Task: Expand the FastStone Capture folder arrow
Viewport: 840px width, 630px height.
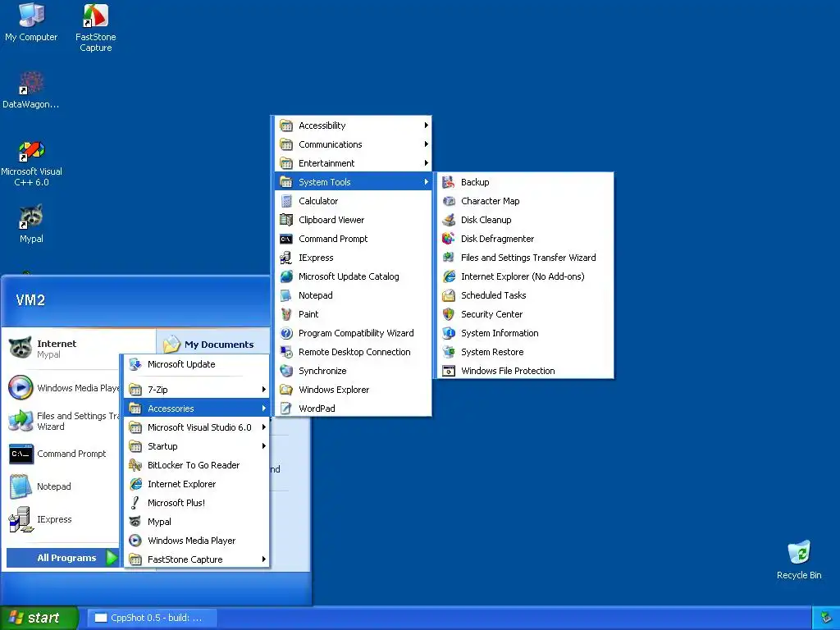Action: point(263,559)
